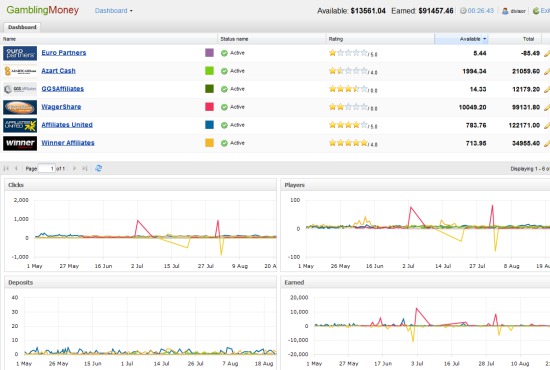
Task: Click the clock timer icon in header
Action: [x=463, y=11]
